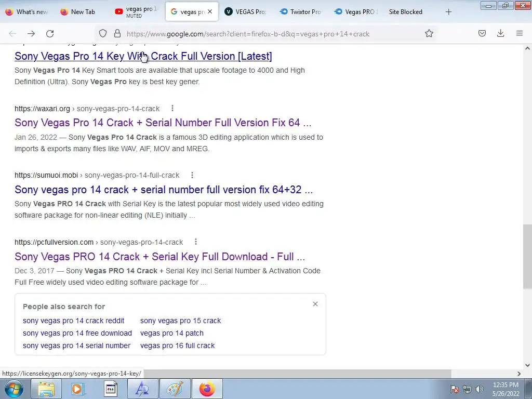
Task: Bookmark this page with the star icon
Action: point(429,34)
